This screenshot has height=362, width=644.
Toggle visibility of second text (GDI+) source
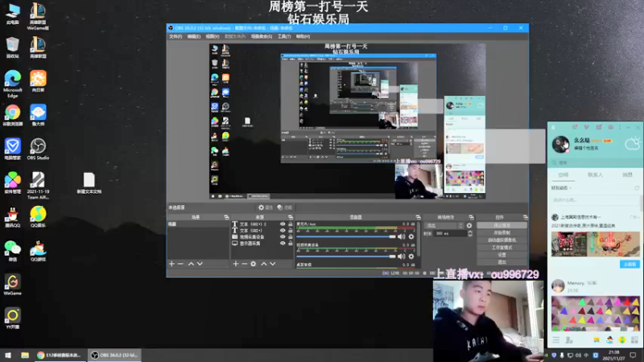click(x=283, y=231)
